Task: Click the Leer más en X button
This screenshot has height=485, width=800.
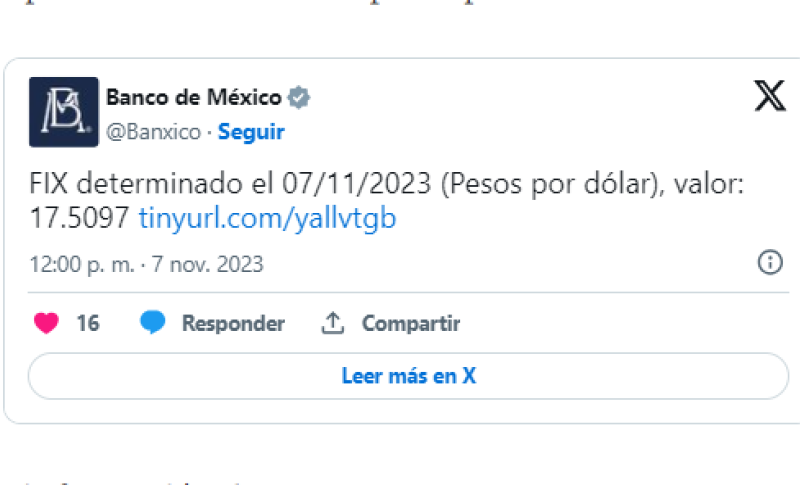Action: pos(408,376)
